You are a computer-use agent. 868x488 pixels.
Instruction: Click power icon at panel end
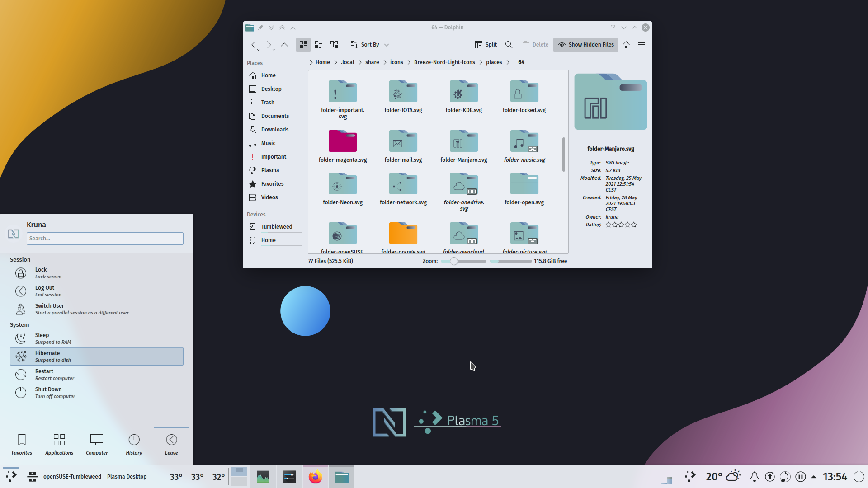click(859, 477)
